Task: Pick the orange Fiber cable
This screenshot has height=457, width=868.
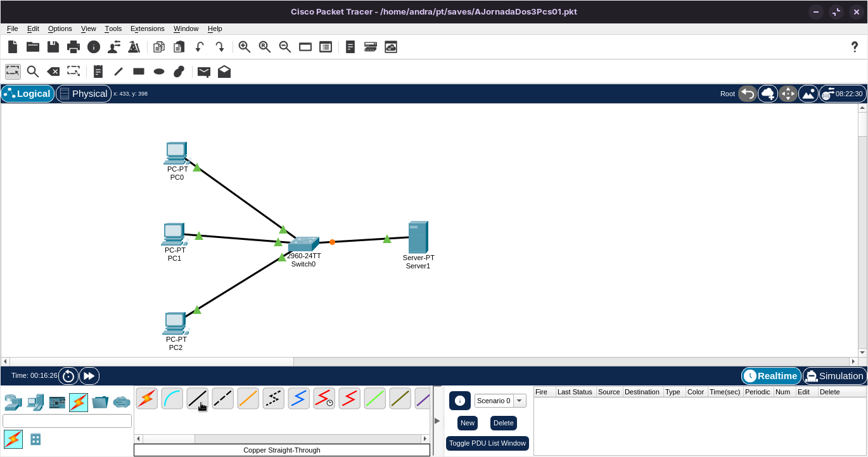Action: pos(248,398)
